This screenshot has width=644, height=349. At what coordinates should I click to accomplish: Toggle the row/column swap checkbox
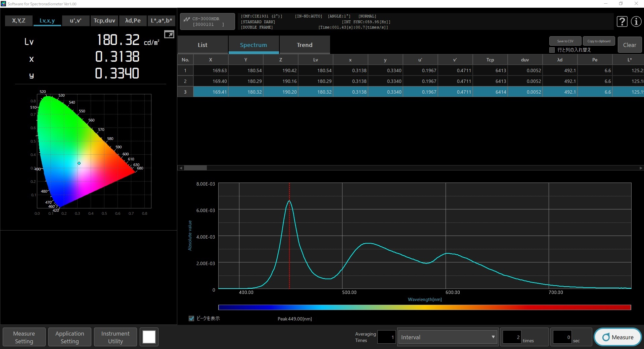(x=552, y=50)
